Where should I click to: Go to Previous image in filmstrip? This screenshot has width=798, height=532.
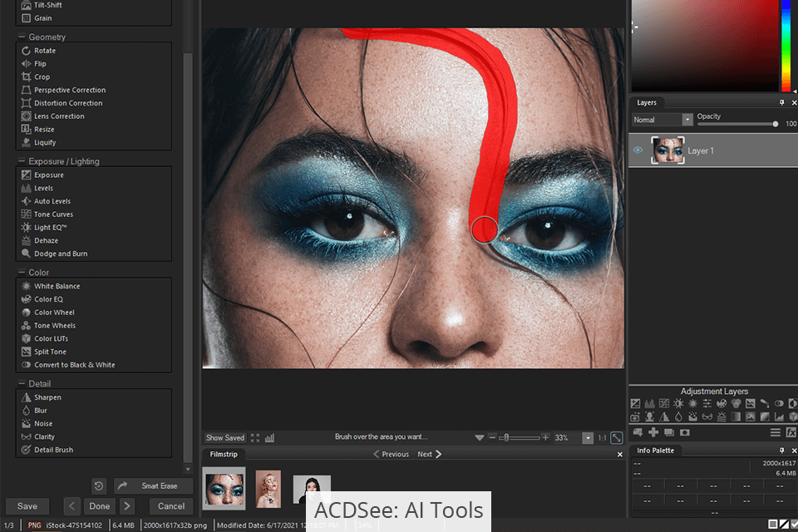point(392,454)
